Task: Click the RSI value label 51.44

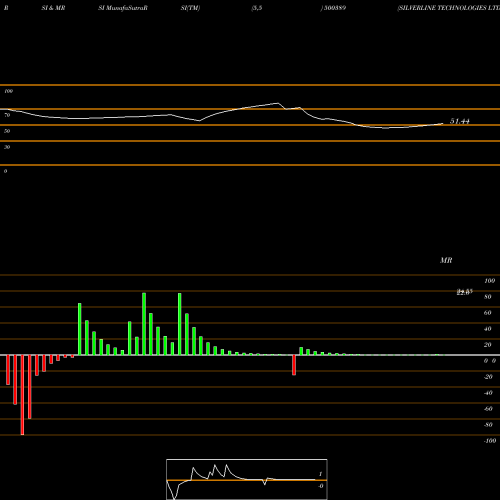Action: [x=460, y=121]
